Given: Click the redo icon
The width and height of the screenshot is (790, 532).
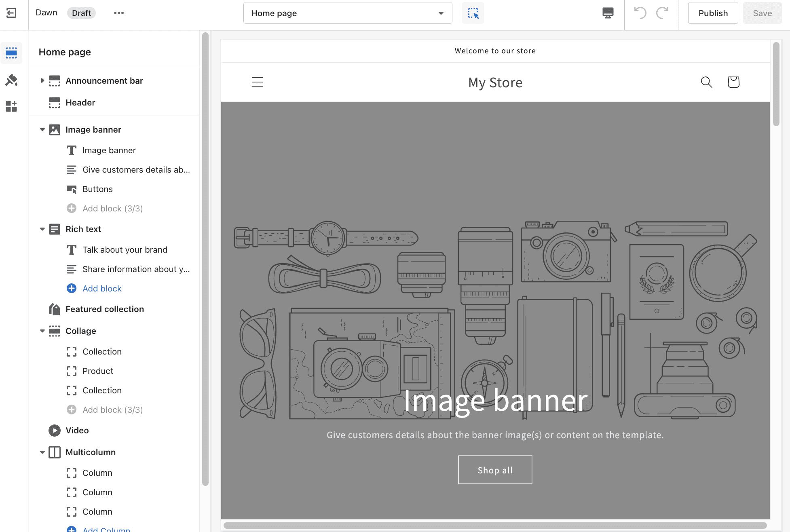Looking at the screenshot, I should (x=662, y=13).
